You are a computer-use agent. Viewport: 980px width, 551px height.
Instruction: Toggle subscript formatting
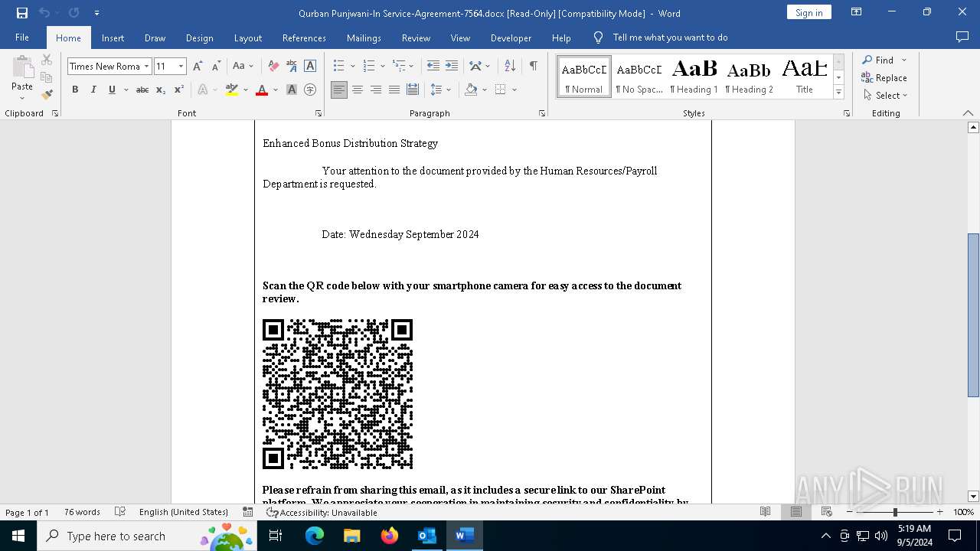coord(161,90)
